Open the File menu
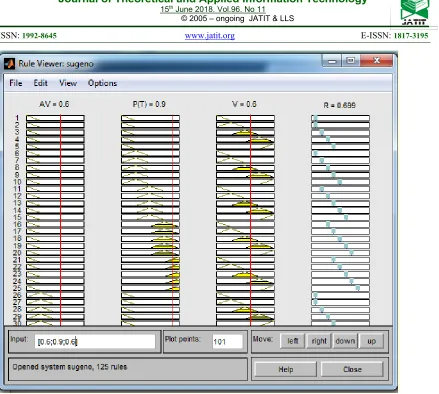Viewport: 439px width, 394px height. (x=16, y=83)
